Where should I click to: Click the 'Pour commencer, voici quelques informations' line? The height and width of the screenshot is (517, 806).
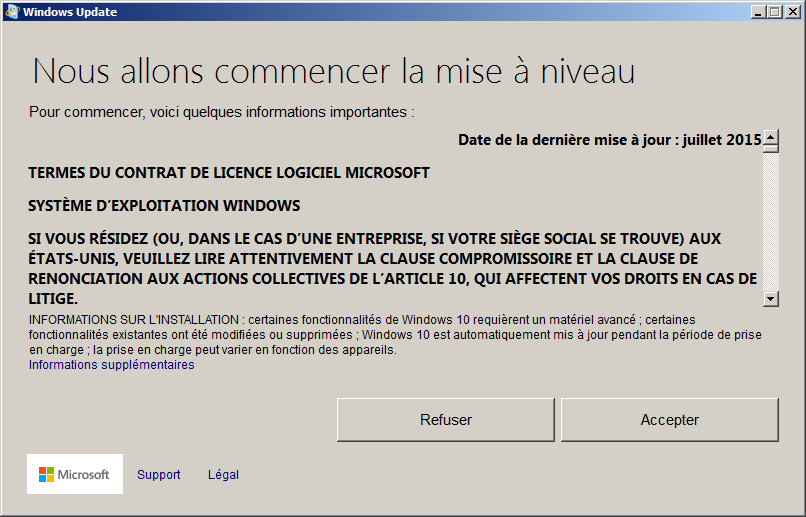coord(222,112)
